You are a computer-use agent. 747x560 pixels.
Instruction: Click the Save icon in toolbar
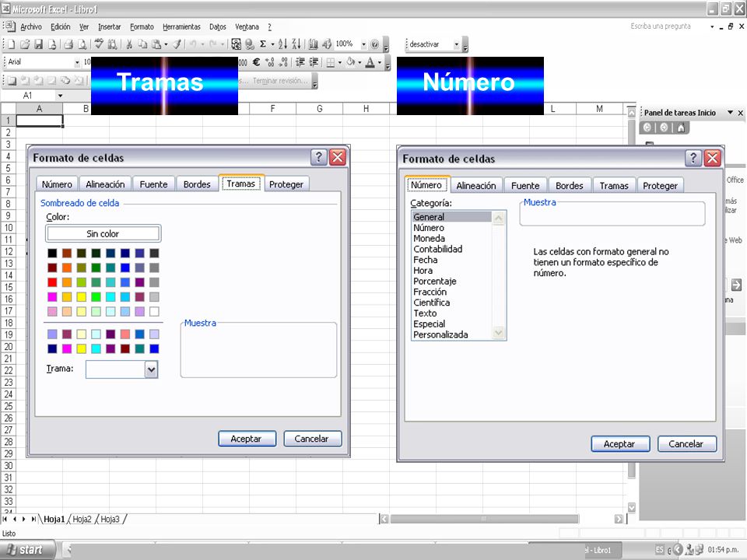click(39, 44)
